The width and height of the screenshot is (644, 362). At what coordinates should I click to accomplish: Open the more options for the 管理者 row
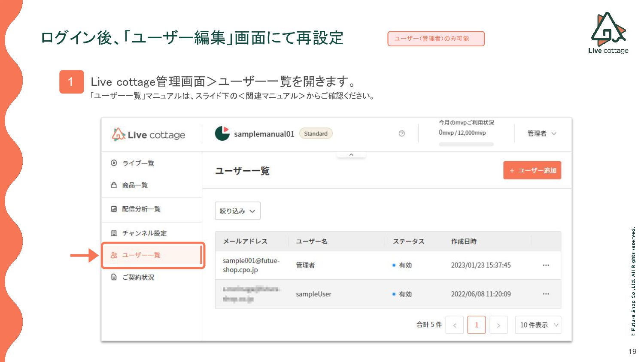click(546, 265)
